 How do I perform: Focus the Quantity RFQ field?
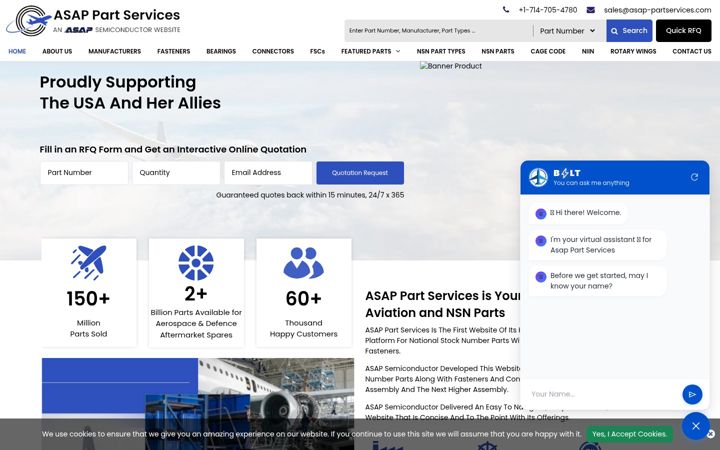point(176,173)
